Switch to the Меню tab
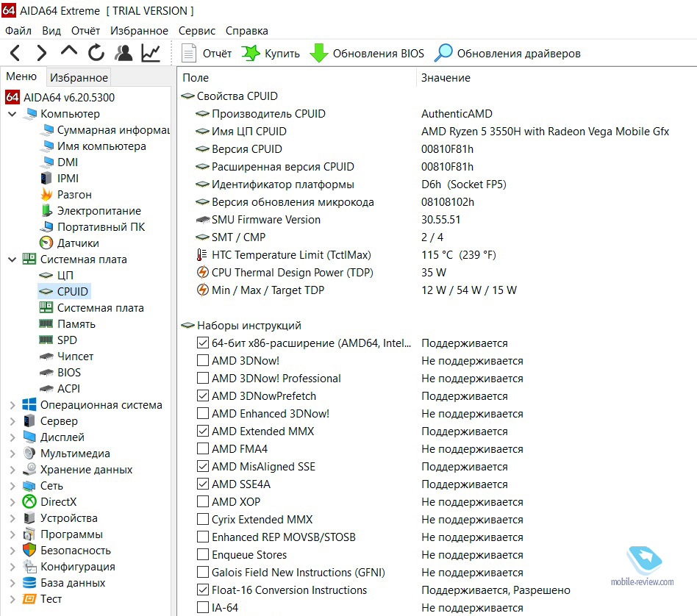This screenshot has height=616, width=697. pos(21,76)
